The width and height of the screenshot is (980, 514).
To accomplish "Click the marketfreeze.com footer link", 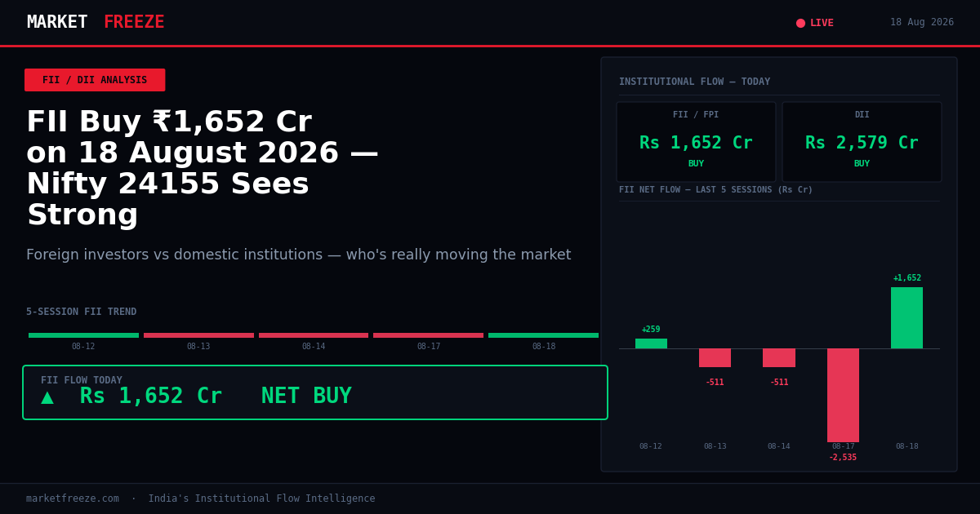I will 73,498.
